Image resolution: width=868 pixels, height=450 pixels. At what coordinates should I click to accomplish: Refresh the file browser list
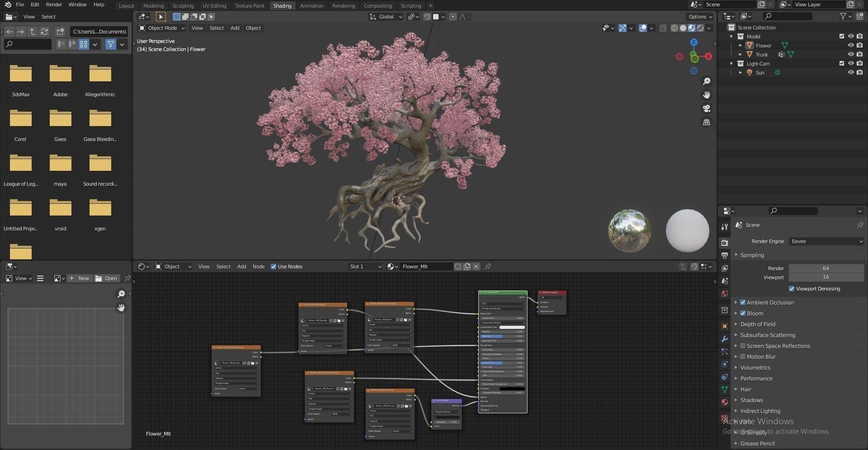(44, 32)
